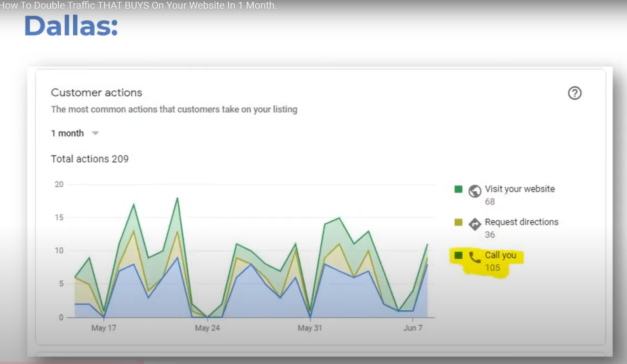Click the help question mark icon
627x364 pixels.
click(574, 93)
